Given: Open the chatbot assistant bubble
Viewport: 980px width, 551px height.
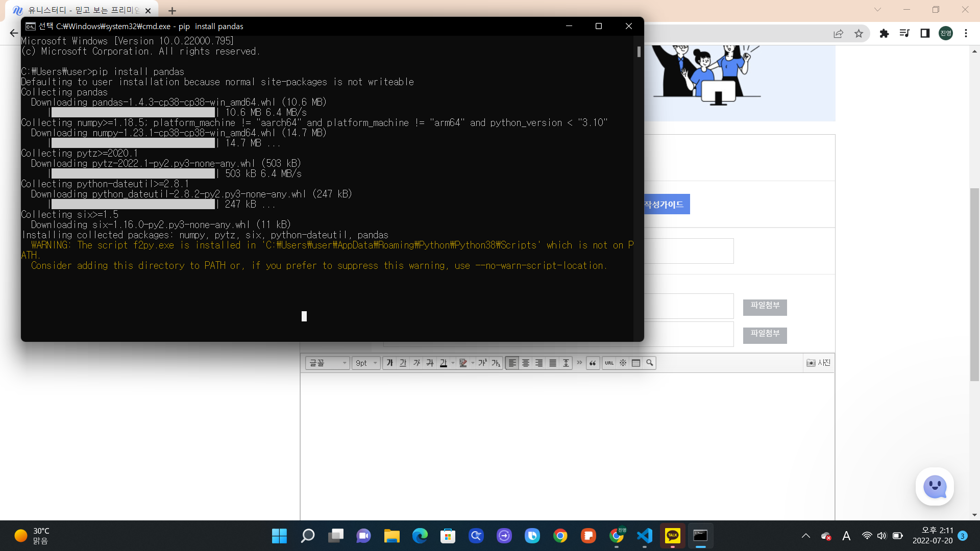Looking at the screenshot, I should point(935,487).
